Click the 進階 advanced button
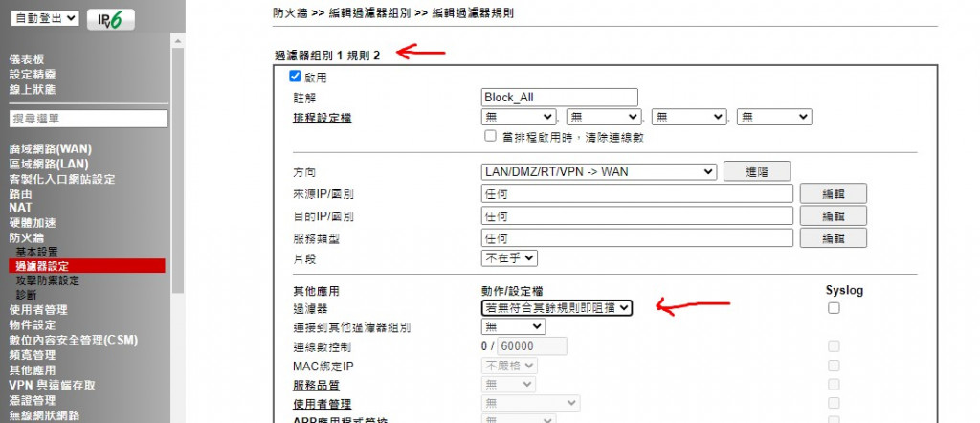 pos(757,171)
